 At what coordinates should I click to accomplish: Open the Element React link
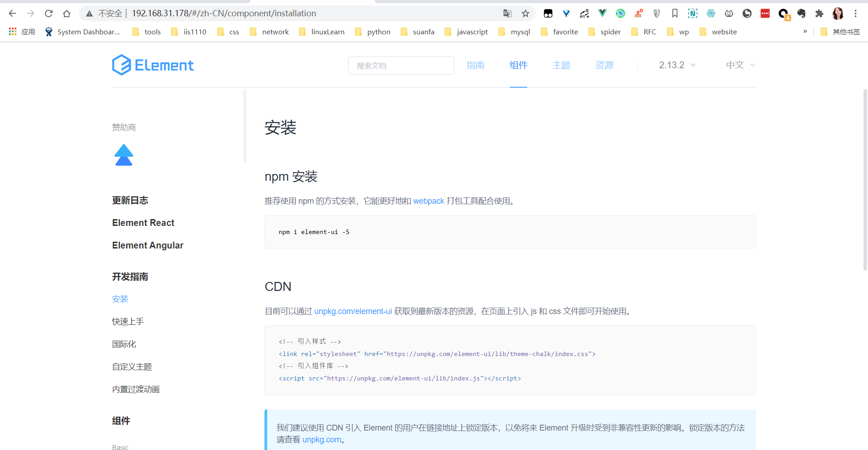pyautogui.click(x=143, y=223)
